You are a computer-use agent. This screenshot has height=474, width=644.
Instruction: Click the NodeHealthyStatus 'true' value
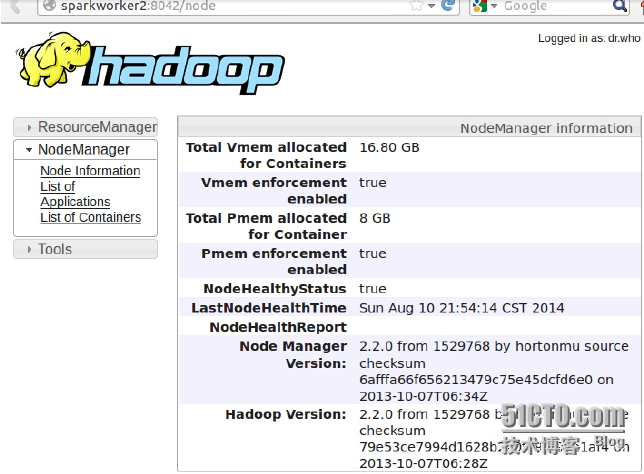tap(373, 288)
